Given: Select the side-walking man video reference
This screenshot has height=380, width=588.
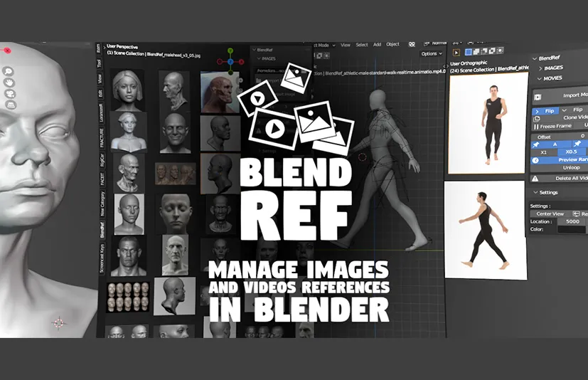Looking at the screenshot, I should point(485,230).
